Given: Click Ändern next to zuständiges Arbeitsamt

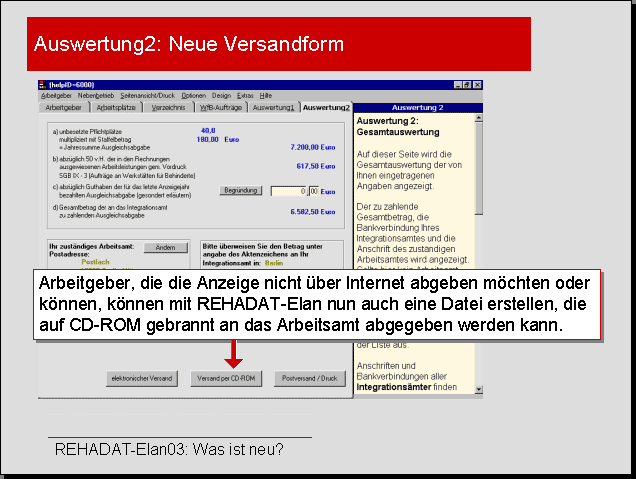Looking at the screenshot, I should (165, 247).
